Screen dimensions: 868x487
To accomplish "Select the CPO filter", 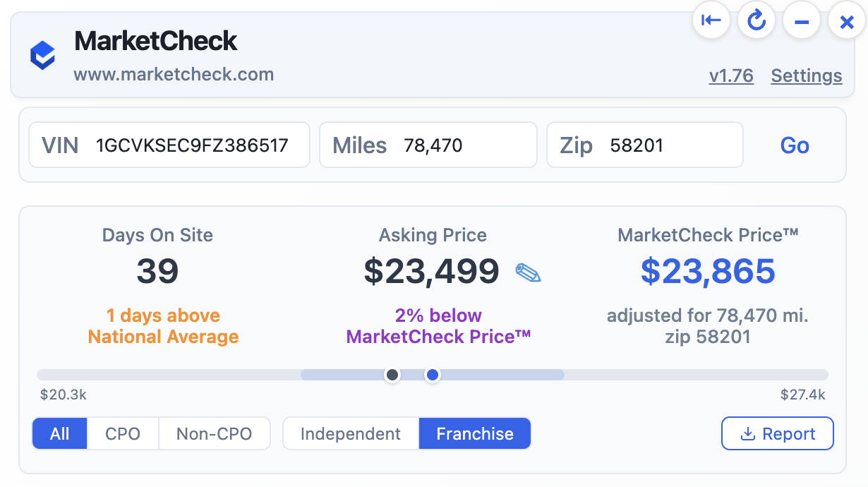I will pos(123,433).
